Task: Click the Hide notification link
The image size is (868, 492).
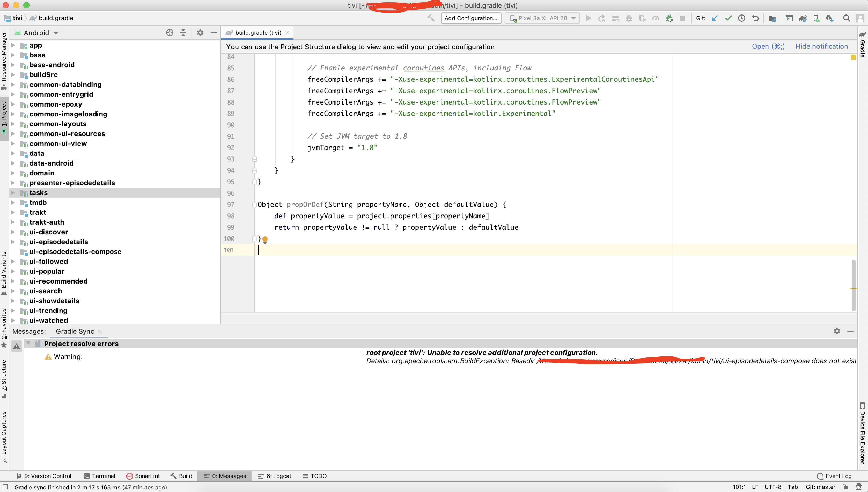Action: click(821, 46)
